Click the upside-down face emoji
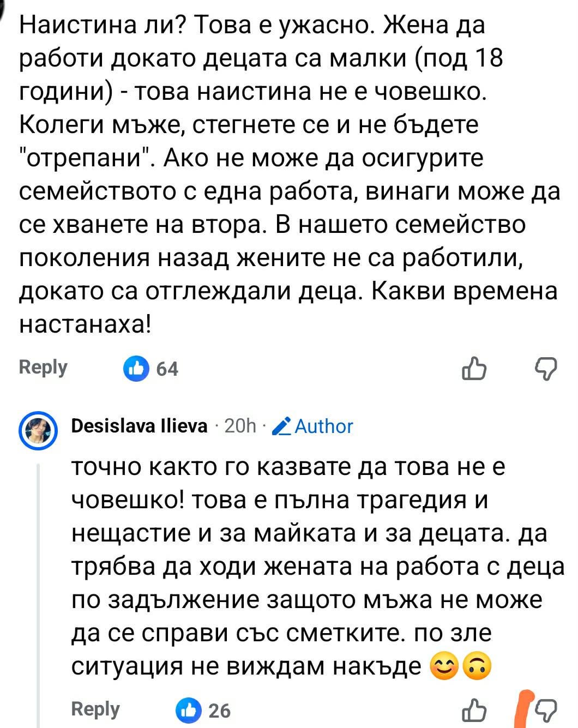This screenshot has width=578, height=728. (477, 666)
